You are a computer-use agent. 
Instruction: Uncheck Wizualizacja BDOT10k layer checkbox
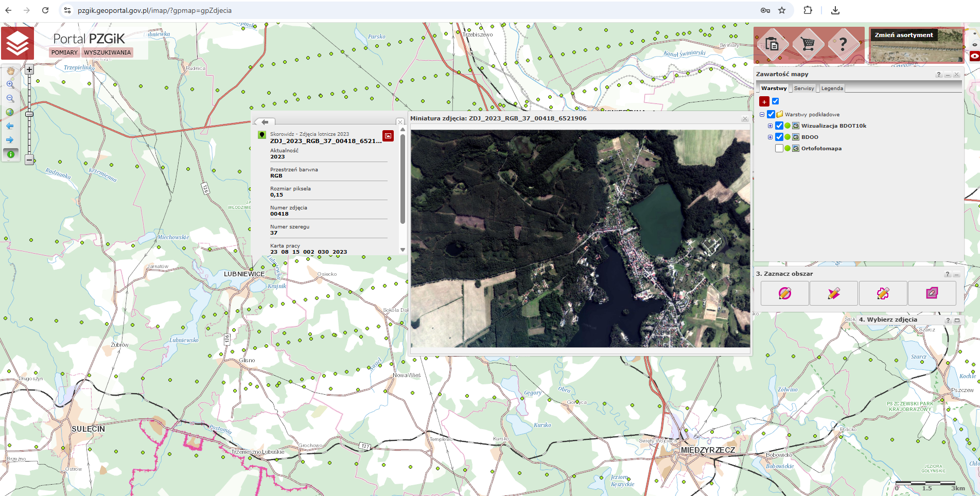click(x=779, y=126)
